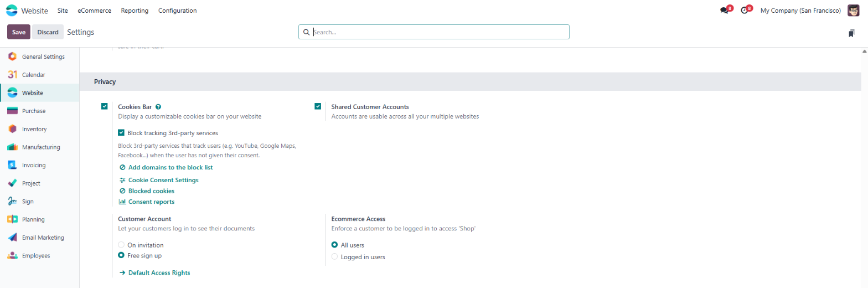
Task: Click the user avatar in top right
Action: coord(853,11)
